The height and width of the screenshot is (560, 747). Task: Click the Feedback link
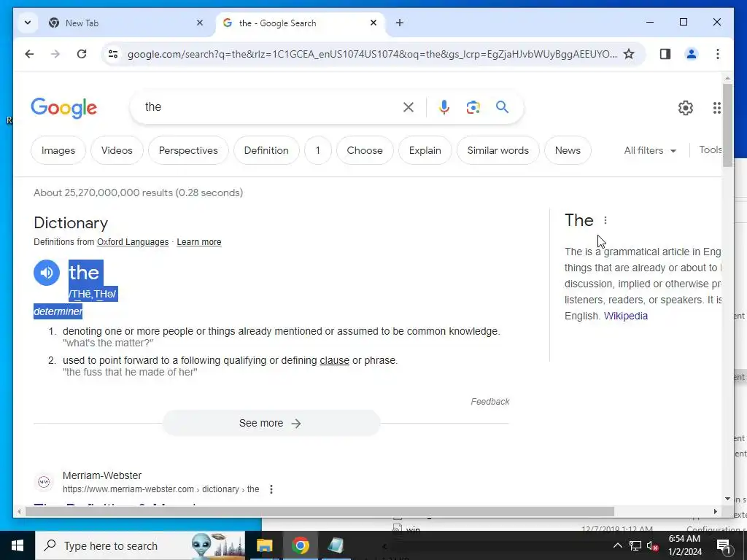pyautogui.click(x=489, y=402)
